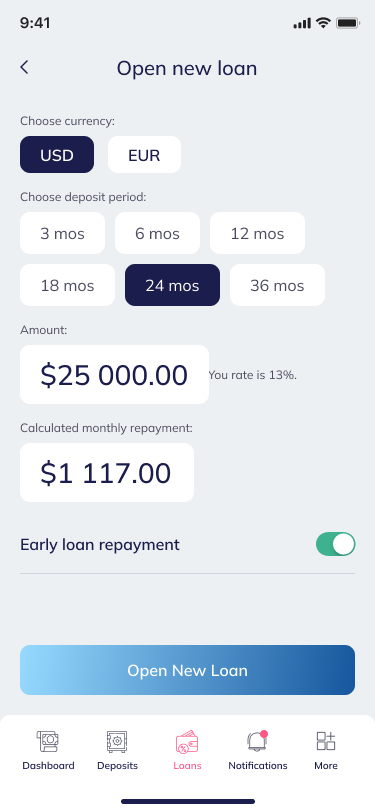Select EUR currency option
Screen dimensions: 375x812
(x=145, y=155)
